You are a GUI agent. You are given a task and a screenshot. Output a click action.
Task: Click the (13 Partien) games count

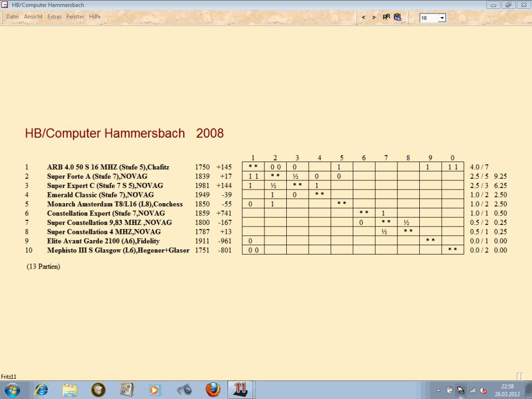click(x=44, y=267)
